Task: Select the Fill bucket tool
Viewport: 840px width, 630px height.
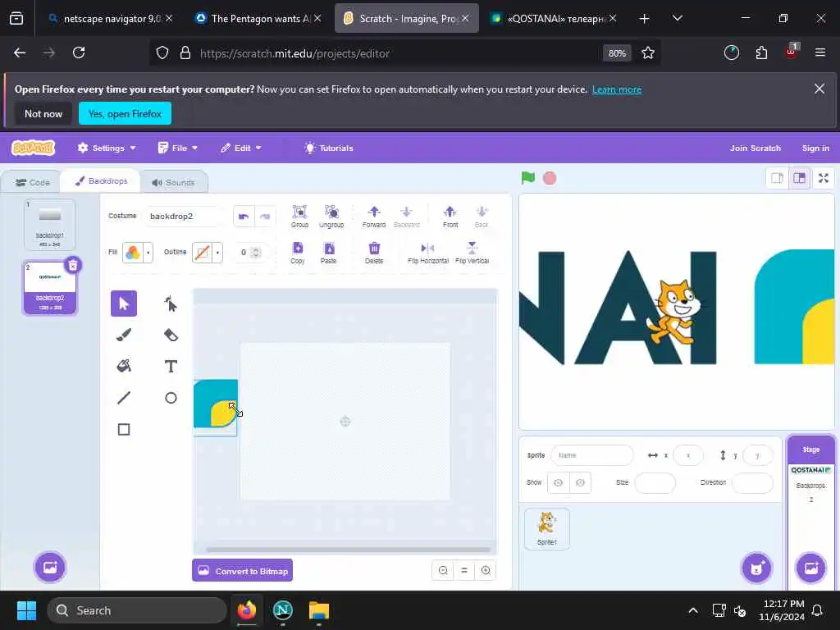Action: pos(124,366)
